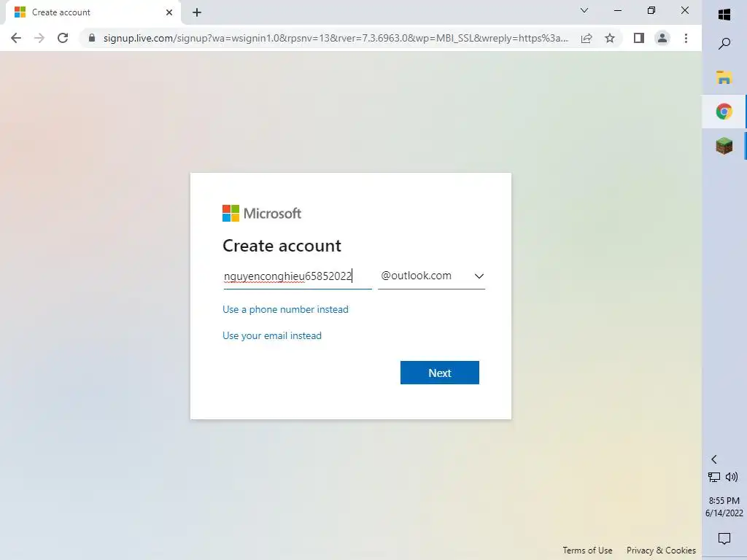Screen dimensions: 747x560
Task: Go back to the previous page
Action: click(x=16, y=38)
